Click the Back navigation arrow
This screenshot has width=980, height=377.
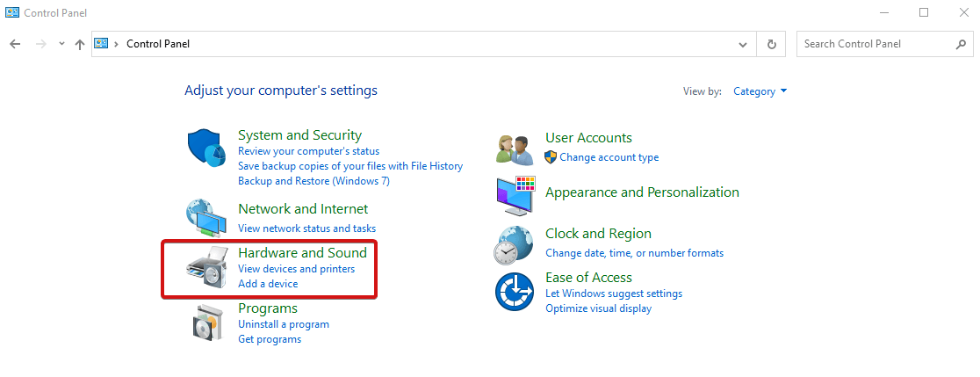click(x=15, y=44)
